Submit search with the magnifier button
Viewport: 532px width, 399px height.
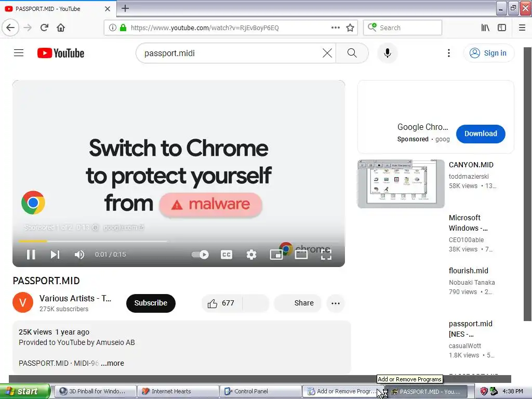pos(352,53)
